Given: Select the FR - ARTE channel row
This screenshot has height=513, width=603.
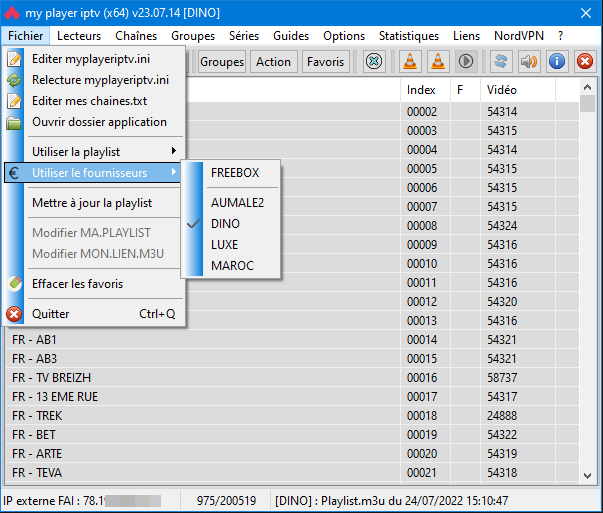Looking at the screenshot, I should click(292, 454).
